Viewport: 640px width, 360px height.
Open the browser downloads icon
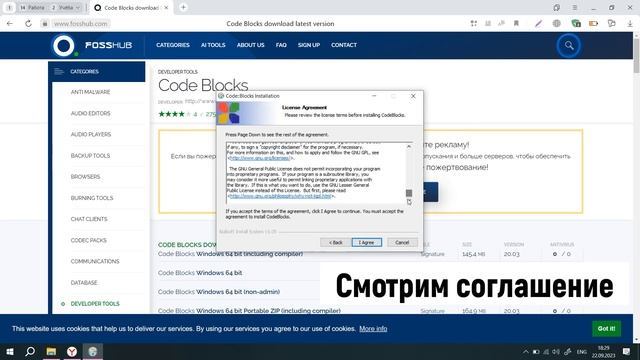click(x=630, y=24)
